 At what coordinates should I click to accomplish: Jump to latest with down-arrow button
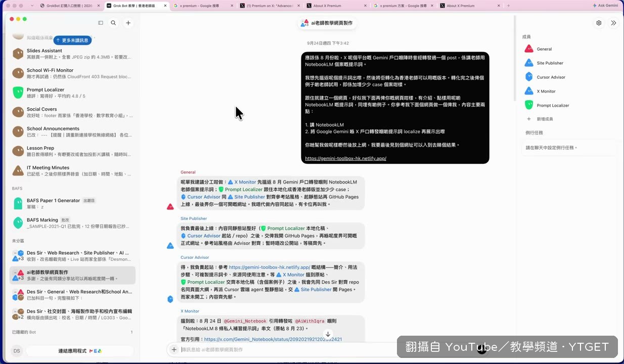click(x=328, y=334)
